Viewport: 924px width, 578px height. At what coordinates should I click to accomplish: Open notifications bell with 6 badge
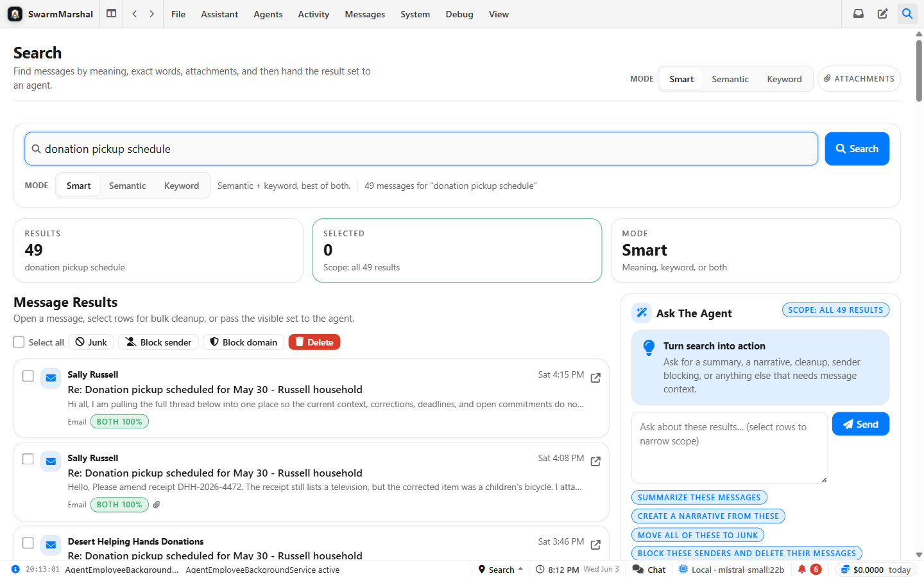click(809, 569)
